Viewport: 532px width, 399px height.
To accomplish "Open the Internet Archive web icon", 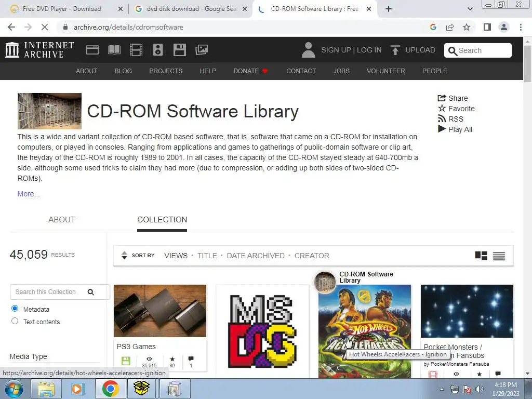I will tap(92, 50).
